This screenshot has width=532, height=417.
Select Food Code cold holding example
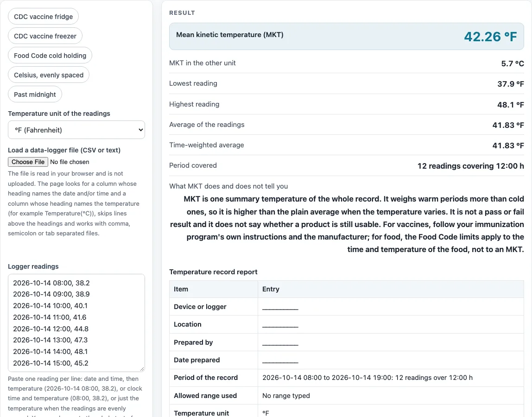[x=50, y=55]
